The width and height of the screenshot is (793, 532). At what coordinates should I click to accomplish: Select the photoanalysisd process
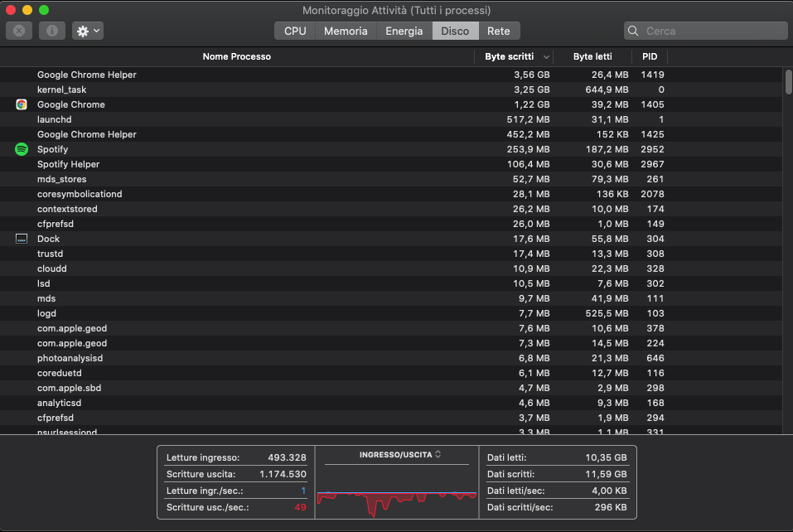coord(391,358)
